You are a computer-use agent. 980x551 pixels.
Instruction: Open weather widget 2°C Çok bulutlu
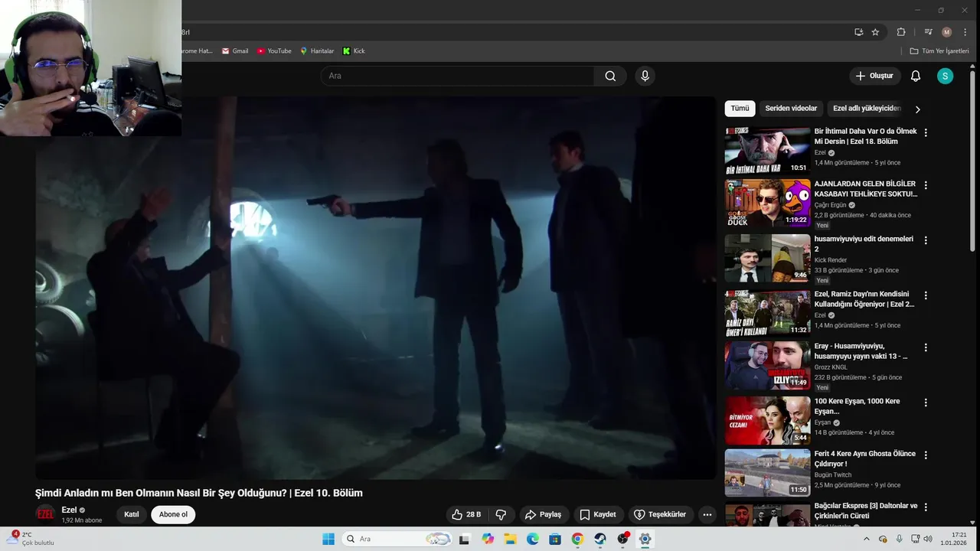[31, 539]
